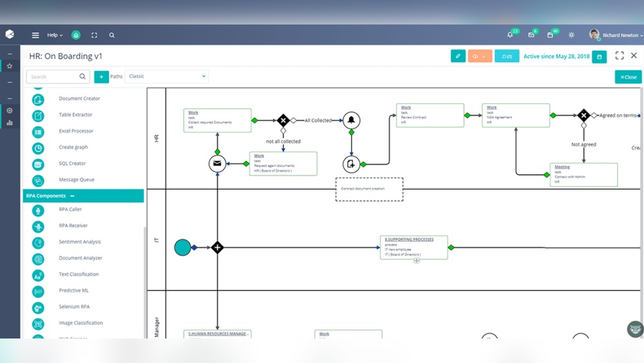Click the teal comments (0) button
Screen dimensions: 644x363
coord(507,56)
